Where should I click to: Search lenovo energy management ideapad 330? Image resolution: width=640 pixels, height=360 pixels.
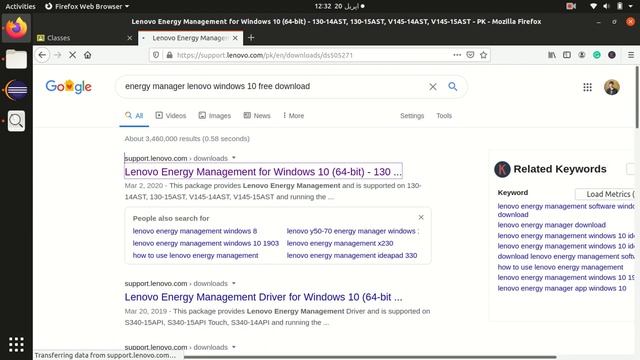point(351,256)
